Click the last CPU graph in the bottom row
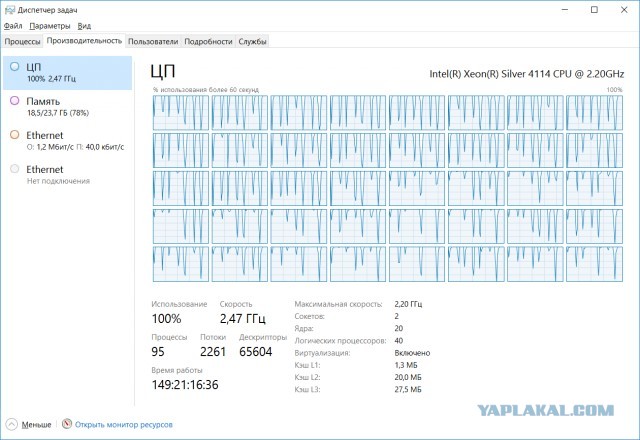Viewport: 640px width, 440px height. click(x=594, y=264)
